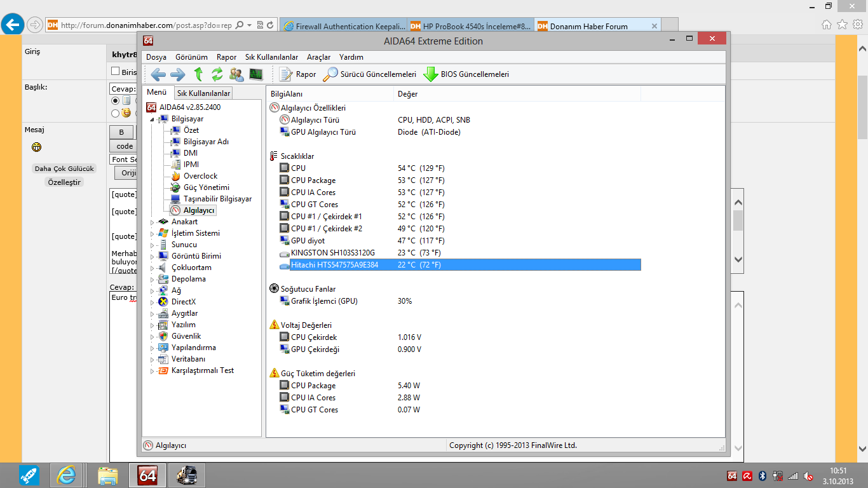The width and height of the screenshot is (868, 488).
Task: Select Bilgisayar Adı in the tree
Action: (x=206, y=142)
